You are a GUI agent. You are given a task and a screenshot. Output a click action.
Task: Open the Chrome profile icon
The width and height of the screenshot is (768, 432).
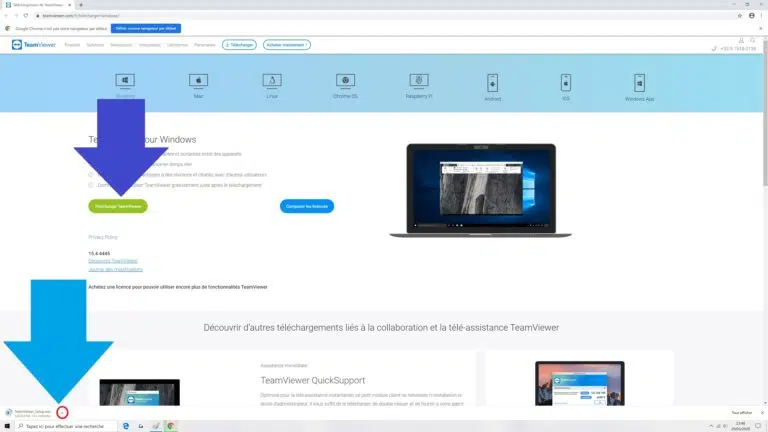[x=752, y=16]
